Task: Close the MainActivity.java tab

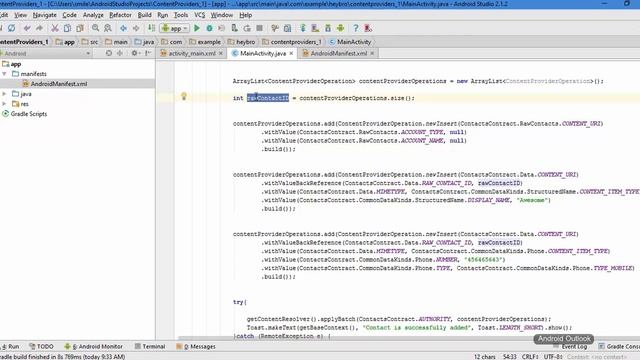Action: [x=291, y=53]
